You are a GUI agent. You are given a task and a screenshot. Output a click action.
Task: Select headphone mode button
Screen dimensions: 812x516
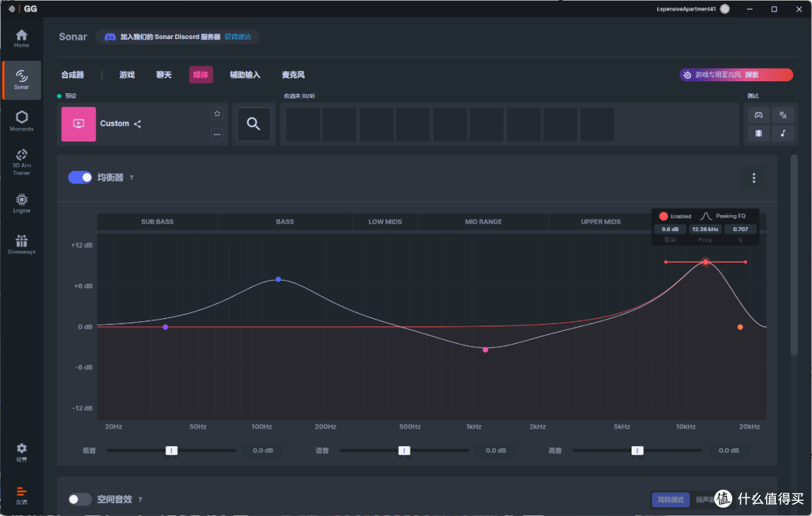671,499
